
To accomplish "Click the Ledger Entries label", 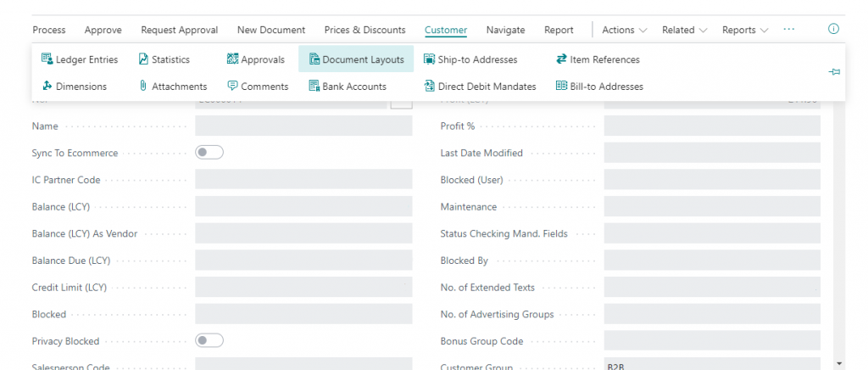I will click(87, 59).
